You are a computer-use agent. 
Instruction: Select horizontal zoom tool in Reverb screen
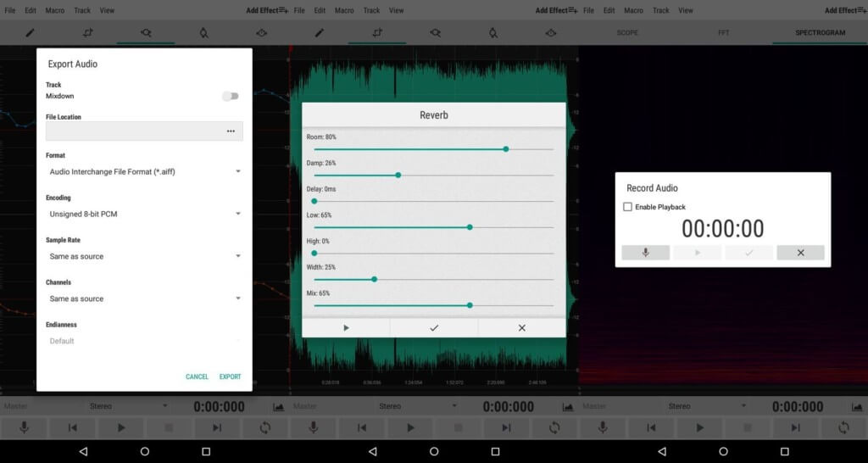436,33
